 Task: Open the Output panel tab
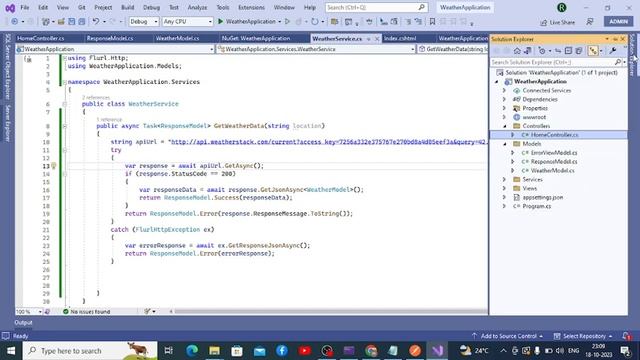(x=23, y=322)
